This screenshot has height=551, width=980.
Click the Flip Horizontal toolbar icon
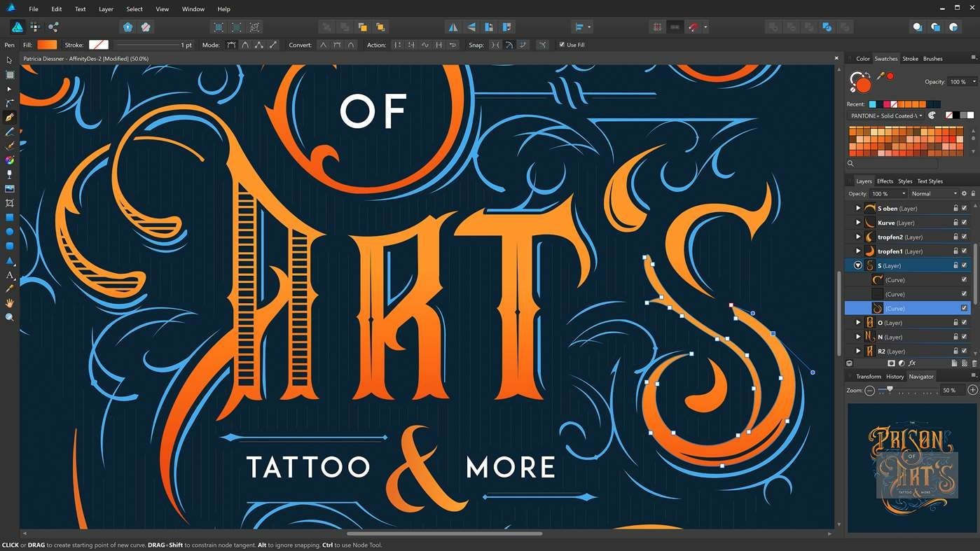[453, 27]
